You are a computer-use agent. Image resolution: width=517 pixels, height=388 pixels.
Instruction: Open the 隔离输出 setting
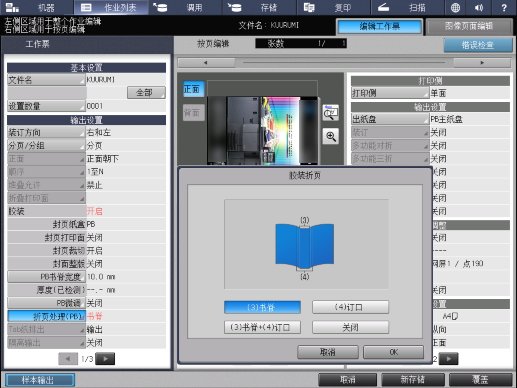[x=47, y=342]
